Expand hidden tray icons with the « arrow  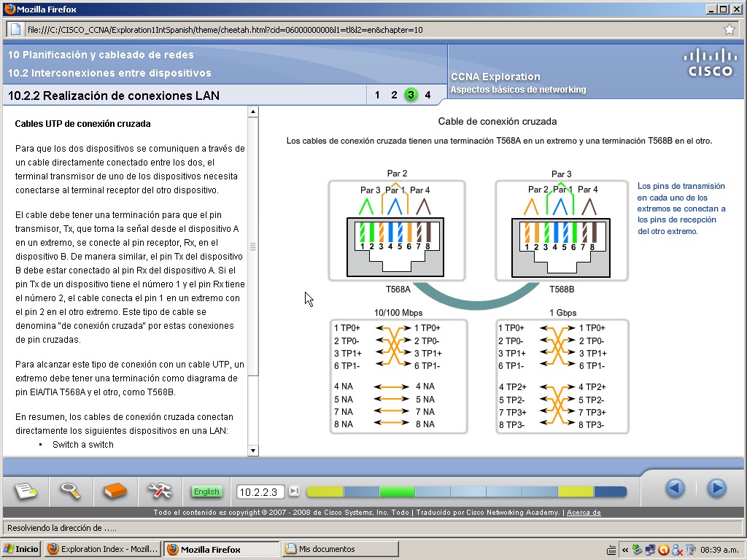coord(625,550)
